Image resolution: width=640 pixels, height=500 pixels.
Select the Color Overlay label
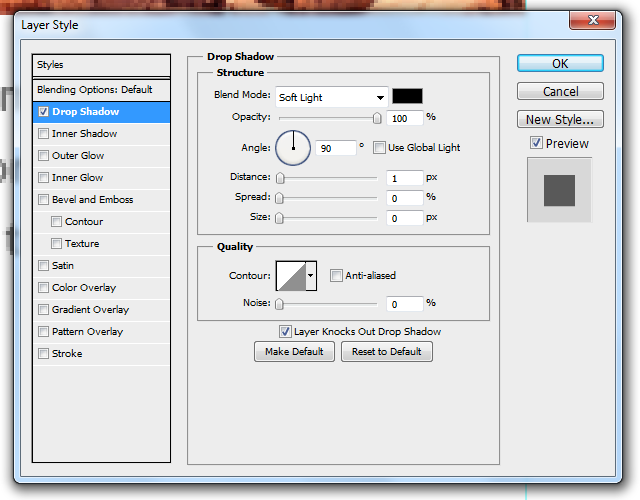point(84,288)
